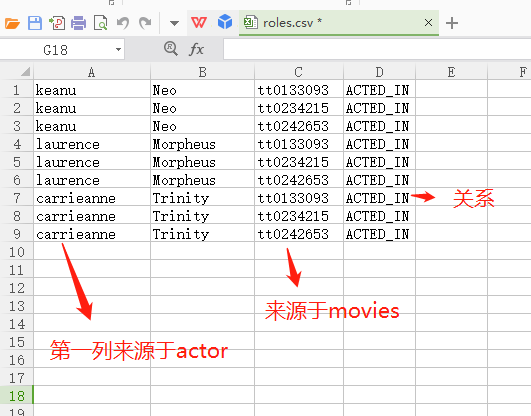Image resolution: width=531 pixels, height=416 pixels.
Task: Expand the Name Box dropdown arrow
Action: [118, 50]
